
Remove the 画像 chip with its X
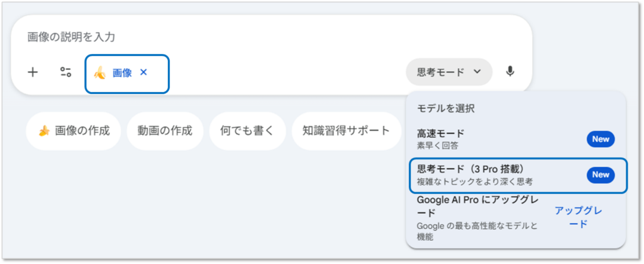point(143,72)
